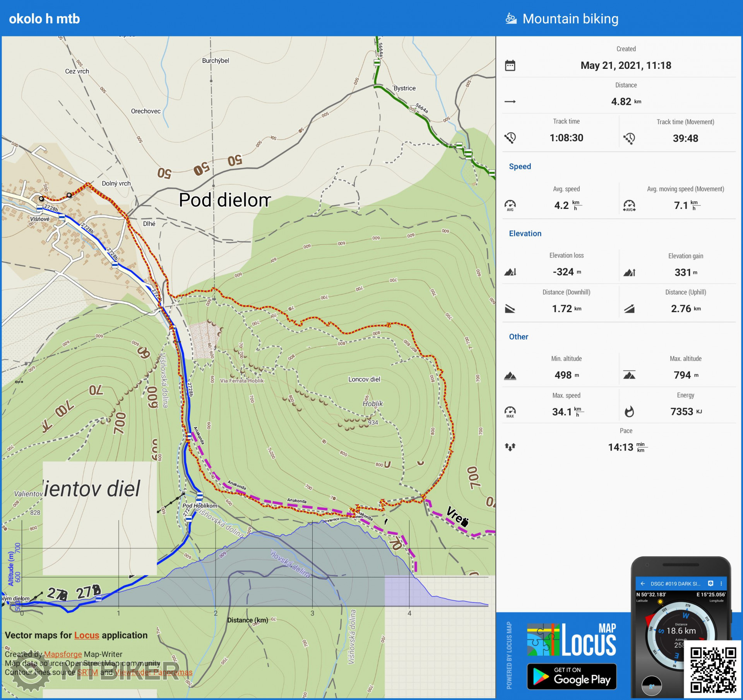Viewport: 743px width, 700px height.
Task: Click the Locus Map logo
Action: tap(571, 639)
